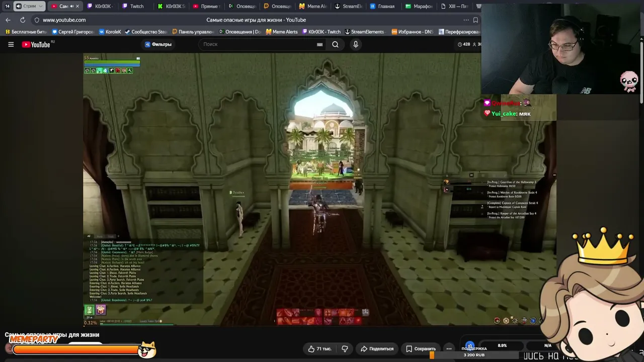This screenshot has height=362, width=644.
Task: Click the YouTube search magnifier button
Action: [335, 44]
